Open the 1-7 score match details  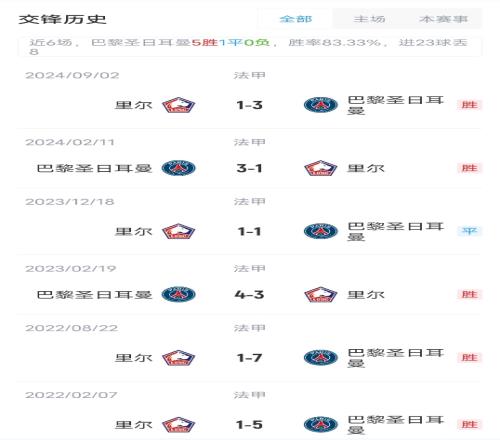[249, 358]
